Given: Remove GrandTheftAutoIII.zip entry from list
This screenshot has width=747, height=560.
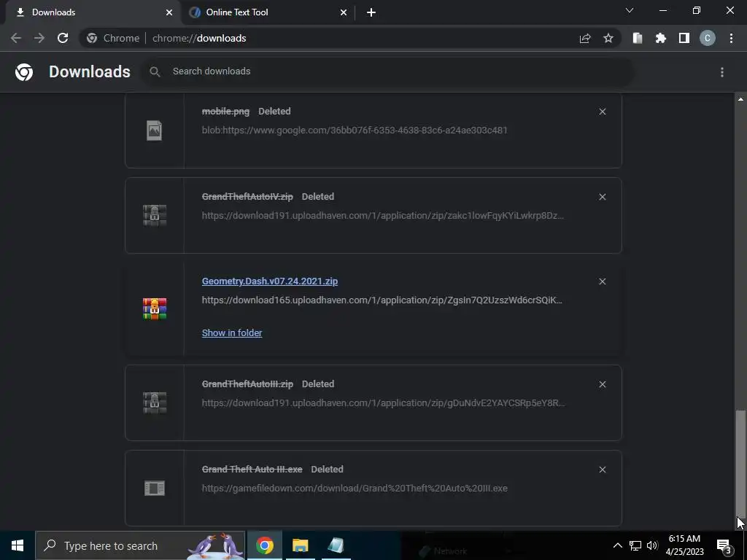Looking at the screenshot, I should tap(602, 384).
